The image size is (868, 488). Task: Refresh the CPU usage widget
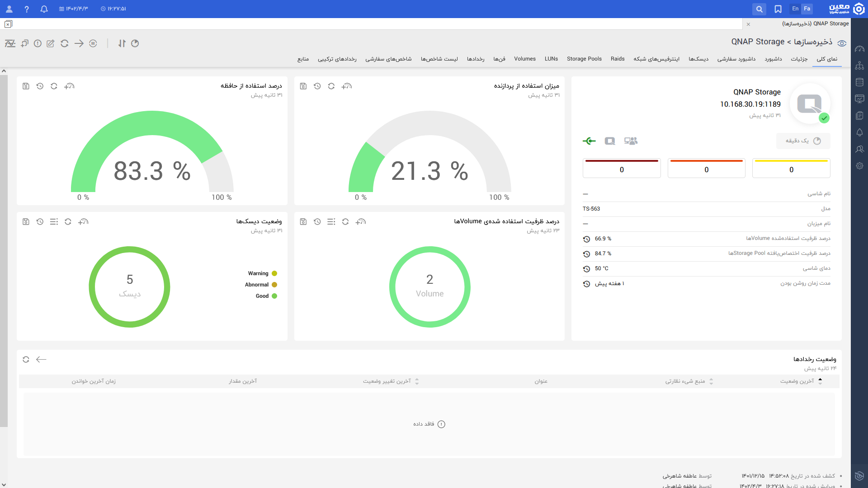pyautogui.click(x=331, y=86)
